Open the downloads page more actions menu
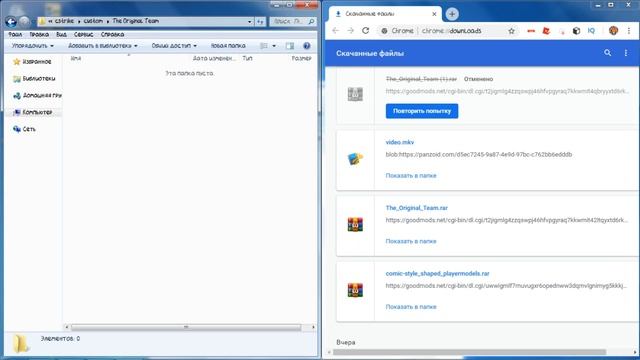 (626, 53)
